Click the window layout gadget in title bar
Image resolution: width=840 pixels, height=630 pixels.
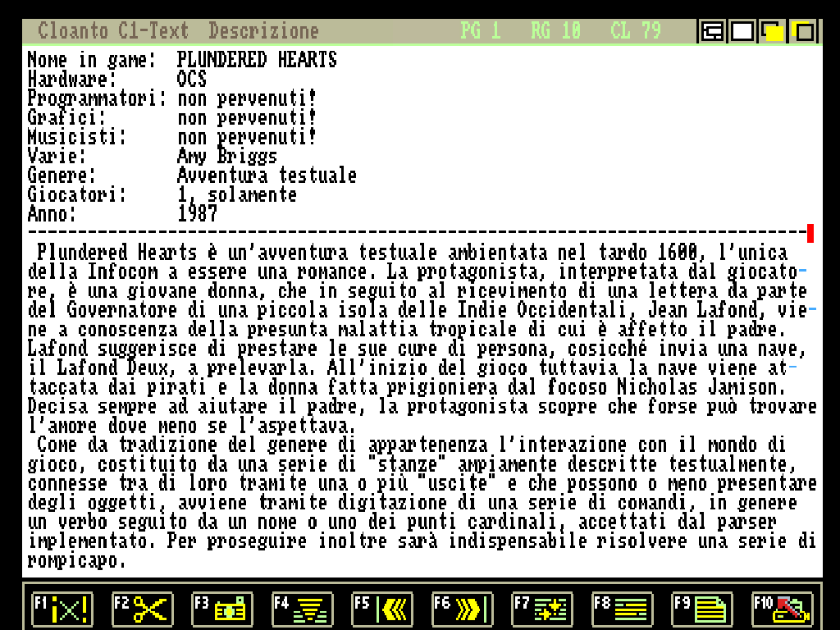click(712, 32)
